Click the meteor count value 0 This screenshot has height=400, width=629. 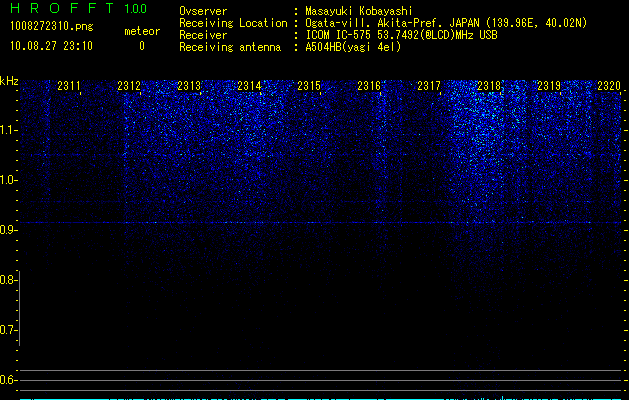click(142, 46)
